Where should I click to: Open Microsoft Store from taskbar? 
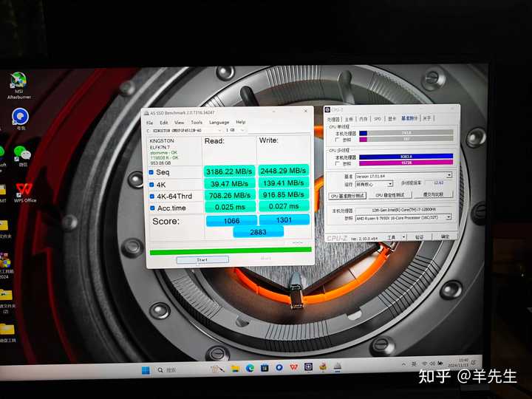(x=265, y=368)
